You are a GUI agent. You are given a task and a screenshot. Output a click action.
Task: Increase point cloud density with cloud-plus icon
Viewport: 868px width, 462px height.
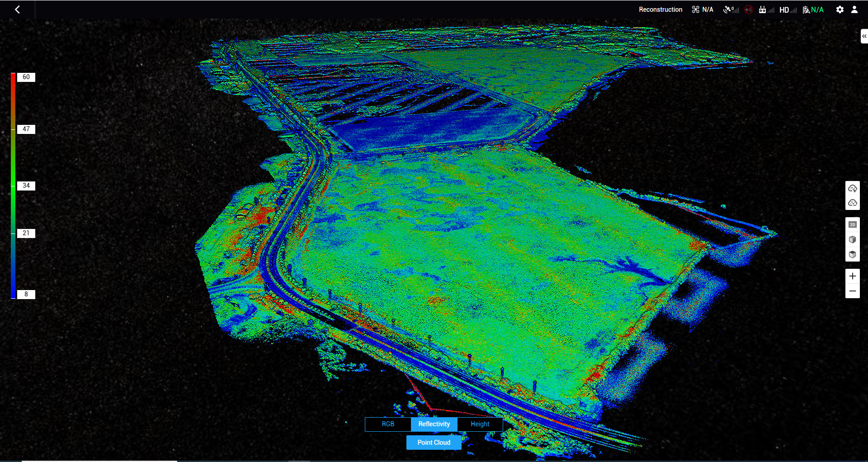coord(853,188)
